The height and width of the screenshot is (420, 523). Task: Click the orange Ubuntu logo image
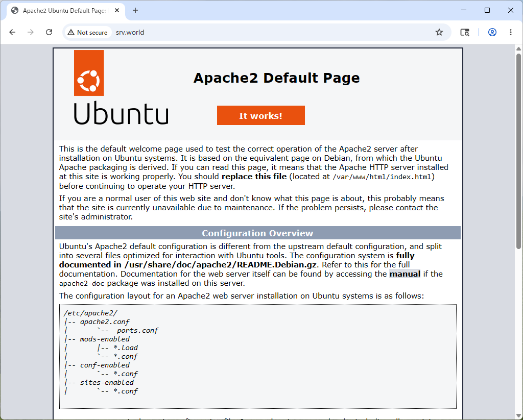pos(89,73)
